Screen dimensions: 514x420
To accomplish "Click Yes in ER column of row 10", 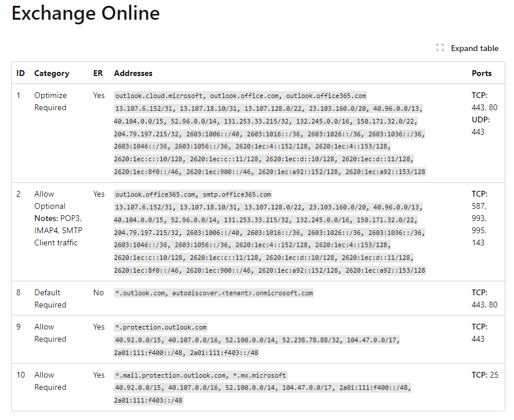I will 99,375.
